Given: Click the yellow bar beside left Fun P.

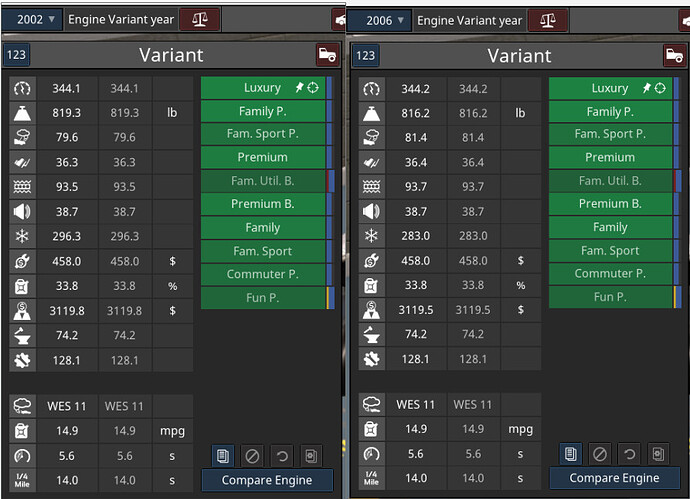Looking at the screenshot, I should pyautogui.click(x=327, y=298).
